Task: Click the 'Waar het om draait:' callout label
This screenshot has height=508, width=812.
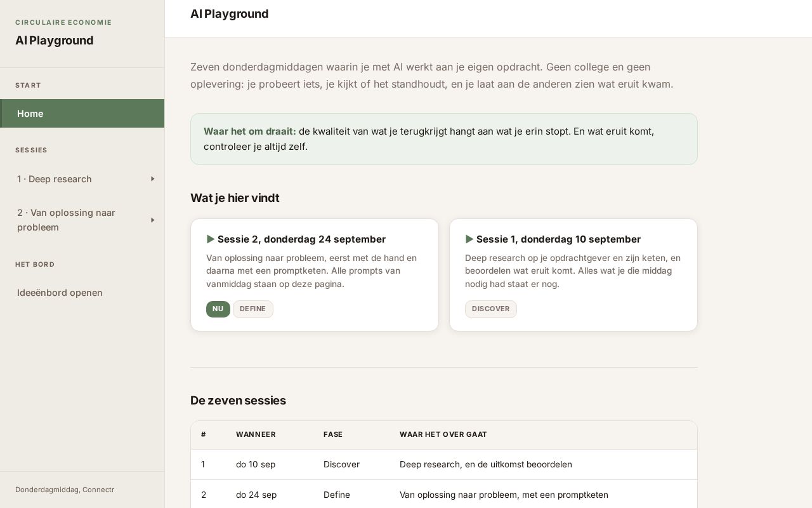Action: pos(250,131)
